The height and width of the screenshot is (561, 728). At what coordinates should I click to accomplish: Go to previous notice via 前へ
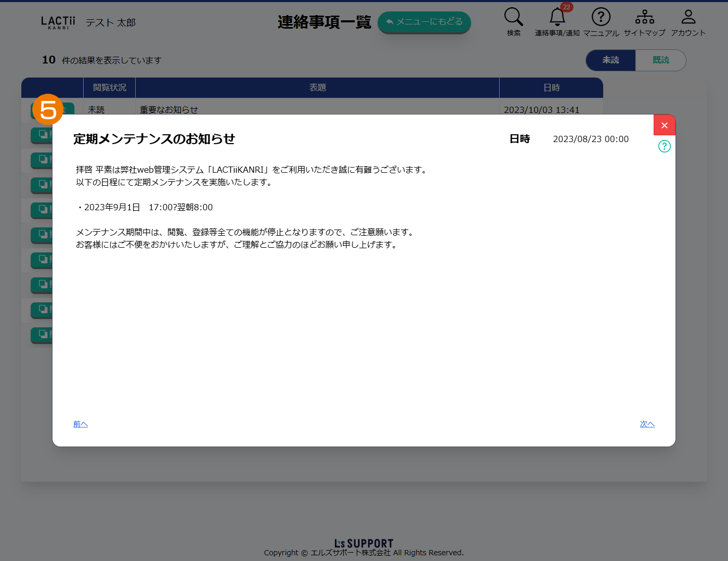81,424
